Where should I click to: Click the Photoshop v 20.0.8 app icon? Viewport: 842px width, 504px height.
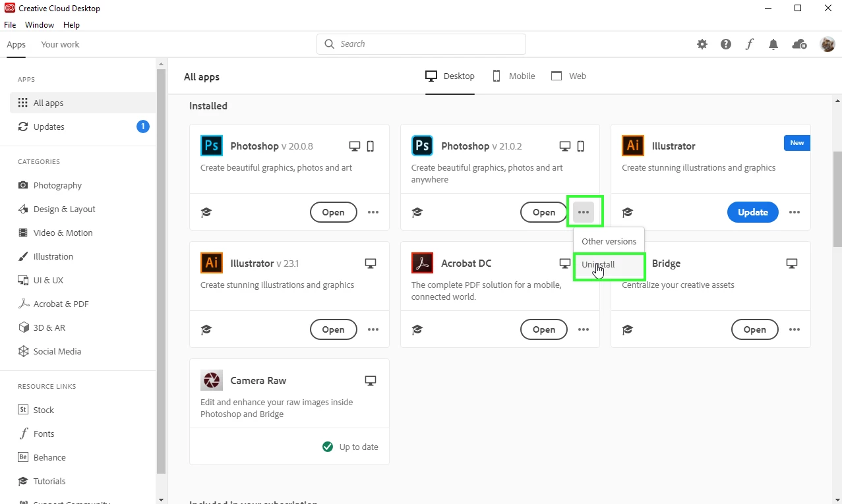click(x=212, y=146)
